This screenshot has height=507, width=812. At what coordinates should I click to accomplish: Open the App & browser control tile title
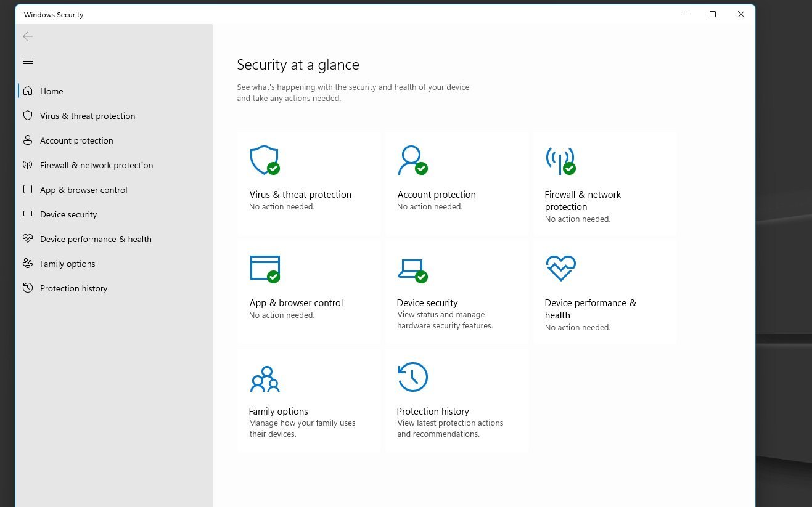click(296, 303)
